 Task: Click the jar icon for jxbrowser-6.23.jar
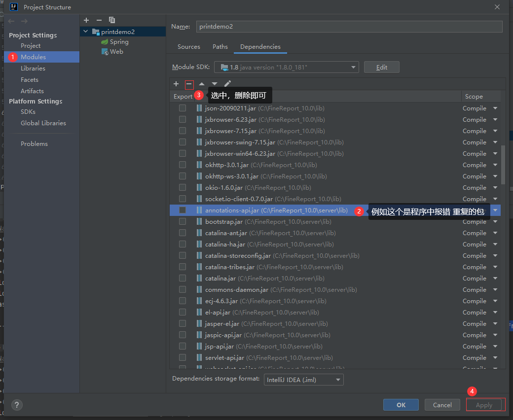199,120
